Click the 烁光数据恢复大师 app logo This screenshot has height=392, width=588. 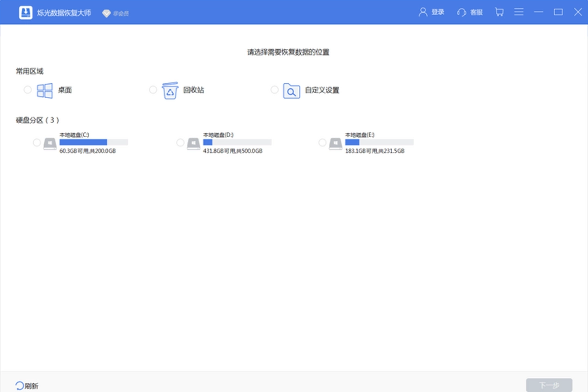coord(26,11)
